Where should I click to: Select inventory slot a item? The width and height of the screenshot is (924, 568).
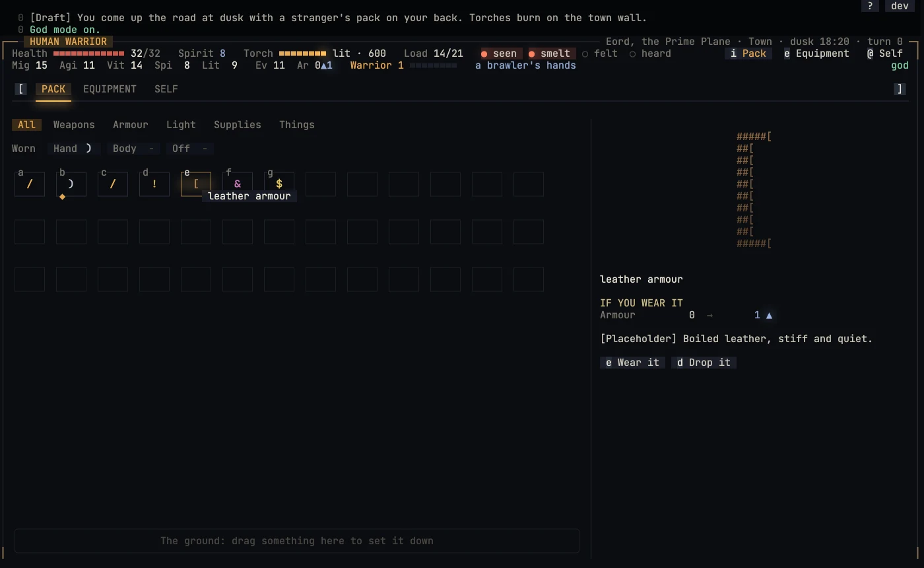click(x=30, y=184)
